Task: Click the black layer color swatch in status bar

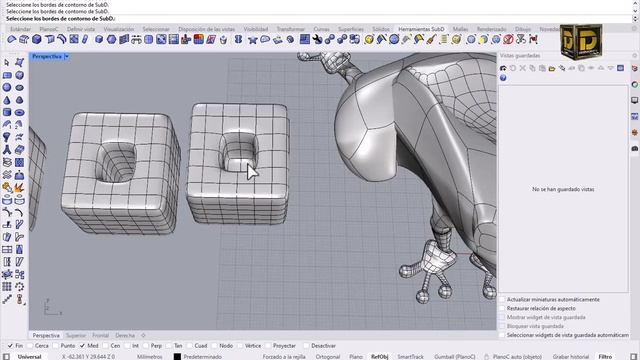Action: click(x=177, y=357)
